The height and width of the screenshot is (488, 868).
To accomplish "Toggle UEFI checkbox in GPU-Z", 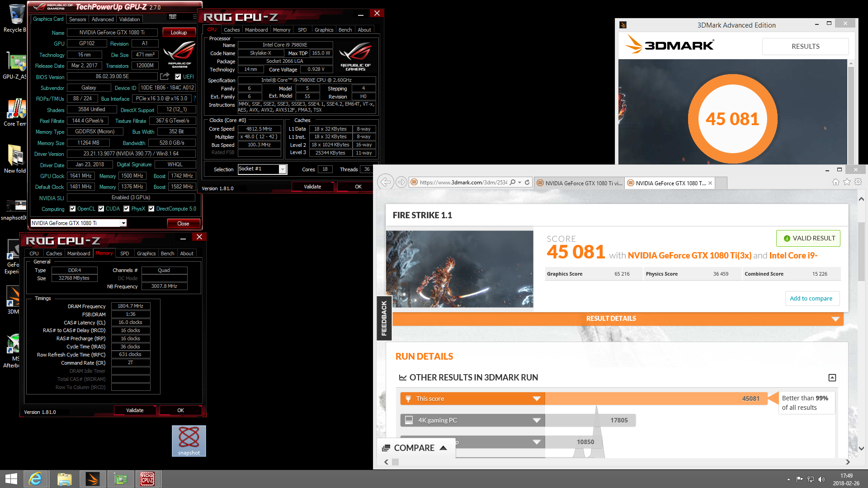I will (178, 77).
